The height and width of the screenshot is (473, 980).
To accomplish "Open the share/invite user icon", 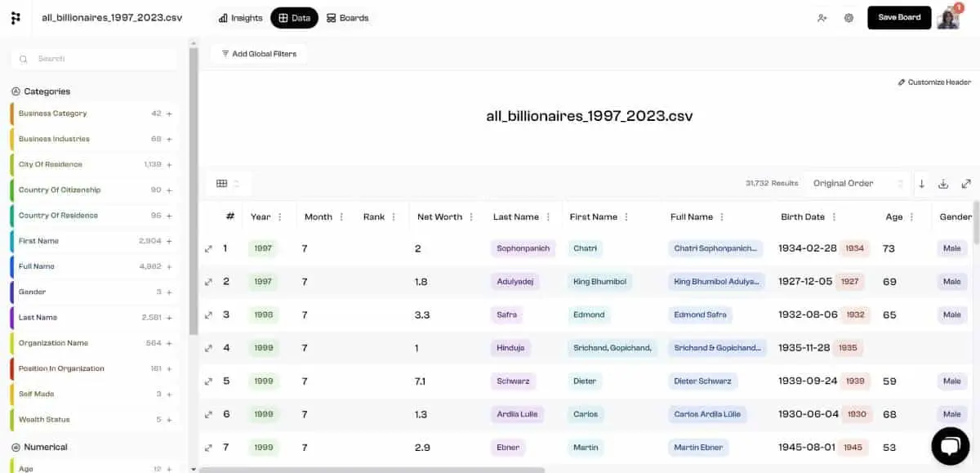I will point(822,17).
